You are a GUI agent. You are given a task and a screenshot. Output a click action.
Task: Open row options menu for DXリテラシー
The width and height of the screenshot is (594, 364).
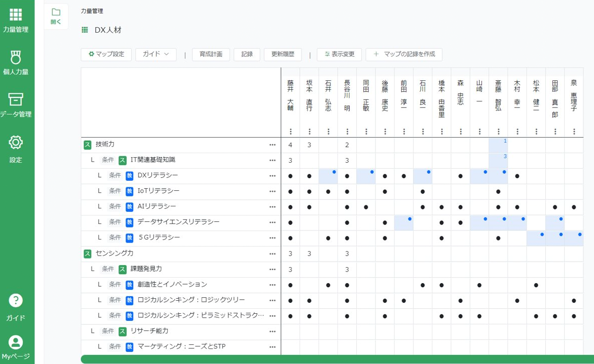272,176
